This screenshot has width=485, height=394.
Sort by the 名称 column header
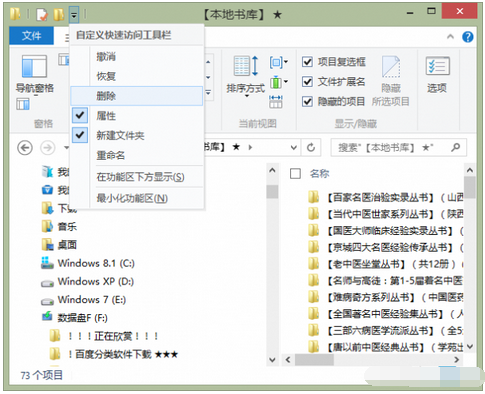click(x=319, y=173)
